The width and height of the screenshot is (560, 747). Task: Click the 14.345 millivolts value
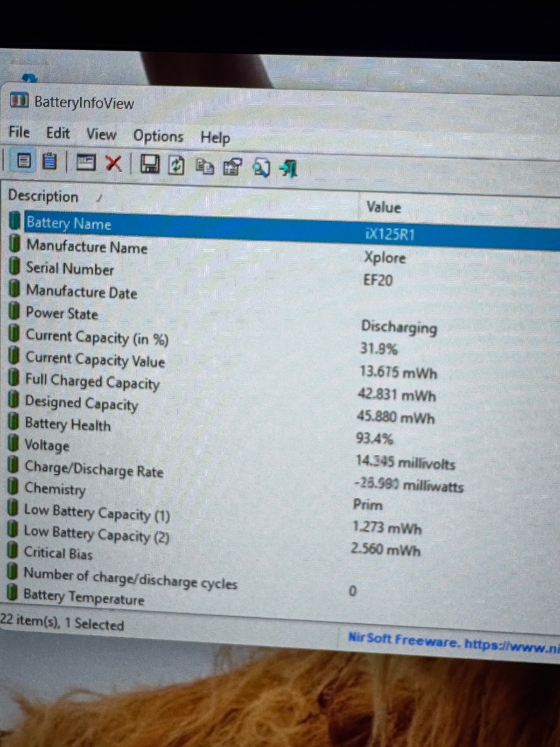(405, 463)
